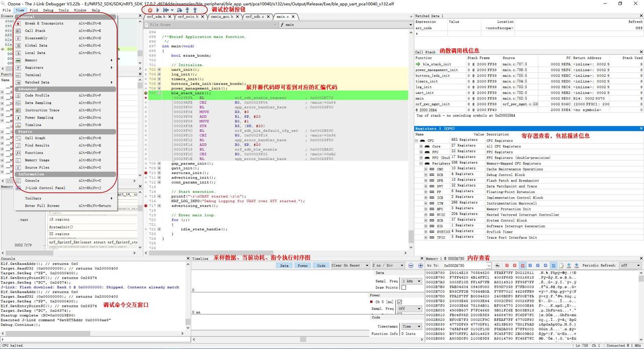Click the Global Data menu icon
This screenshot has width=644, height=349.
tap(19, 45)
